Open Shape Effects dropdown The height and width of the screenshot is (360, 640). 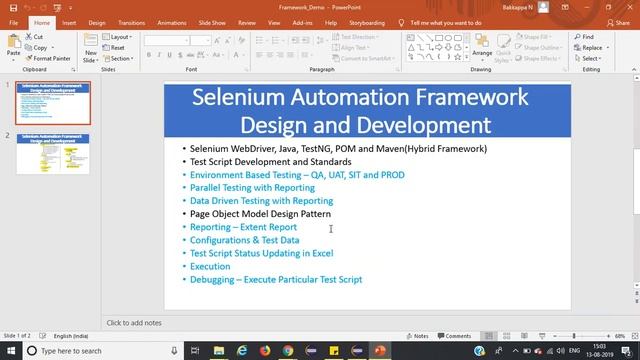click(538, 58)
